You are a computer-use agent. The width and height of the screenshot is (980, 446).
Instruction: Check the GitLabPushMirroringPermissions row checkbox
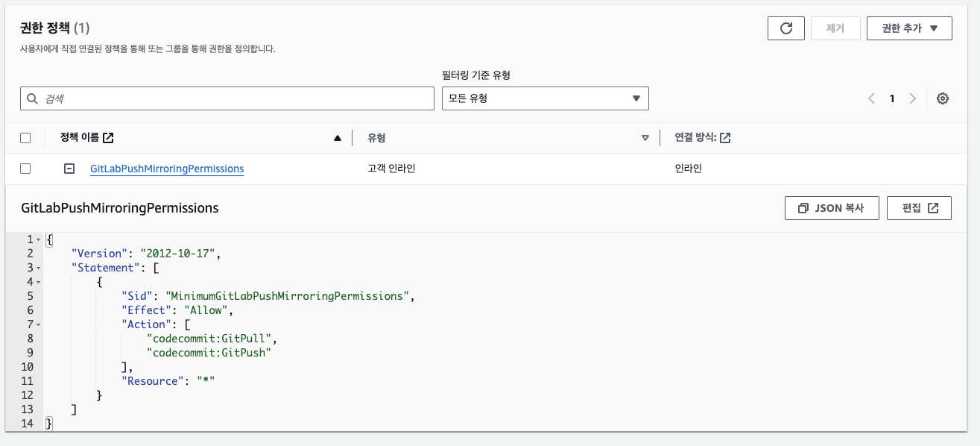[x=25, y=169]
